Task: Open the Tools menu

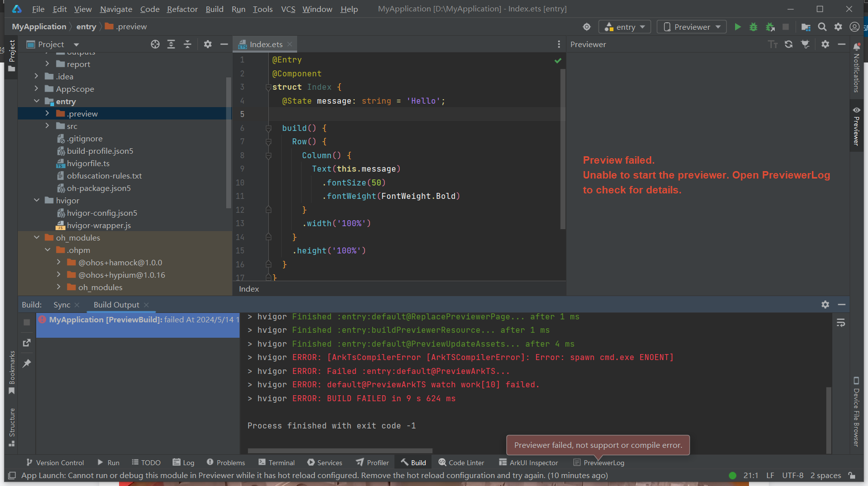Action: point(262,9)
